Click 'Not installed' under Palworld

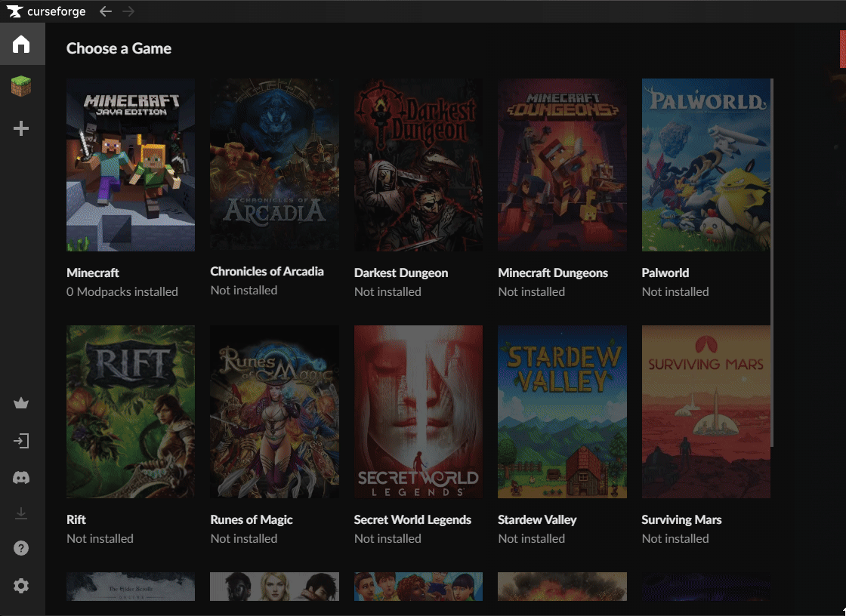pos(675,292)
